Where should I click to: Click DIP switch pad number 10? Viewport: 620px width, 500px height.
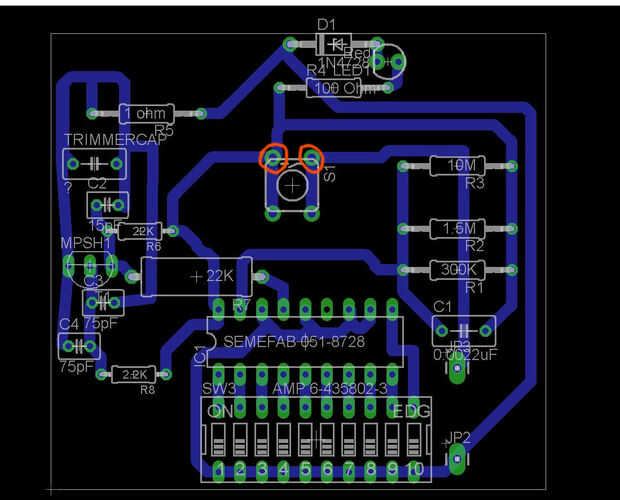414,470
